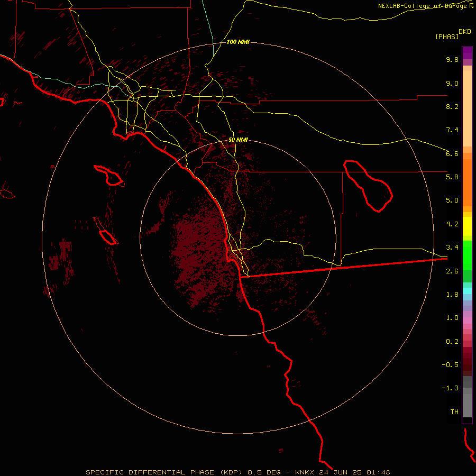Click the 1.8 scale value

click(452, 295)
